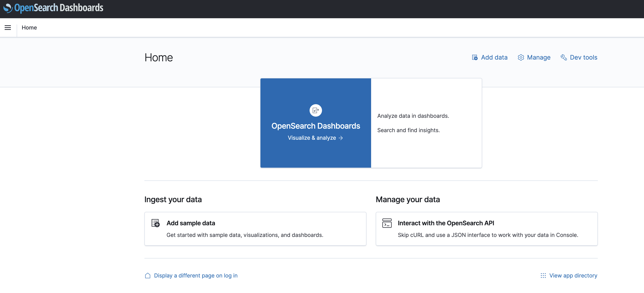Open View app directory link
This screenshot has width=644, height=293.
(x=573, y=276)
